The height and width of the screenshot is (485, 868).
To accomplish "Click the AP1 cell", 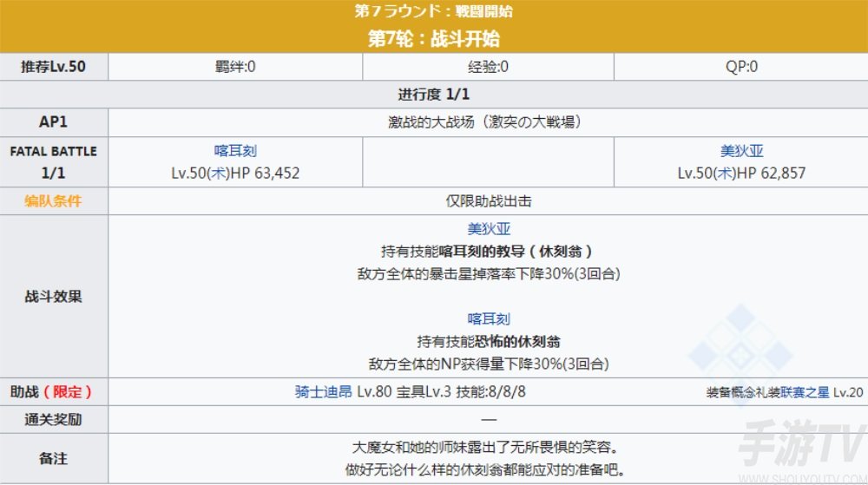I will tap(54, 122).
